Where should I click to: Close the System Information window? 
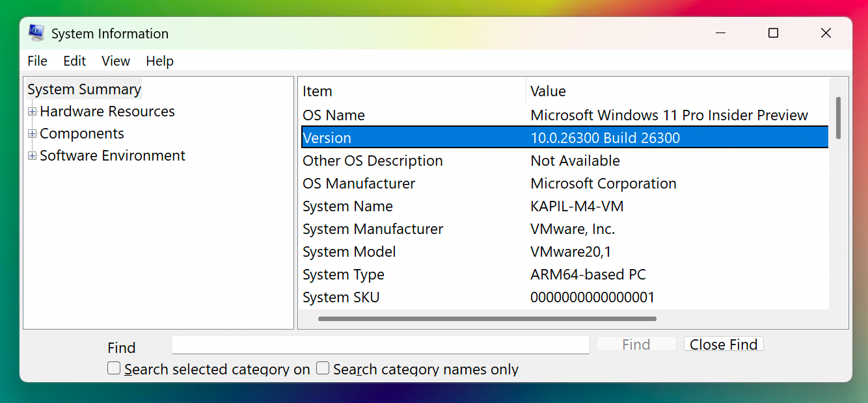point(826,33)
